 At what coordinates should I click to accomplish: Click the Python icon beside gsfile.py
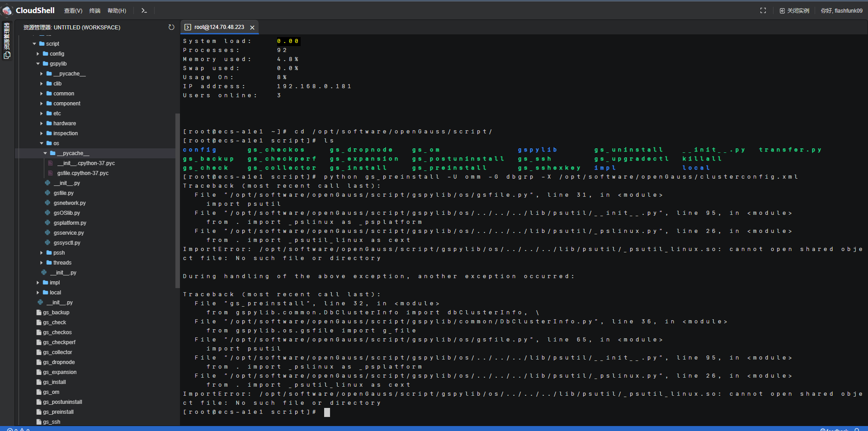pyautogui.click(x=47, y=193)
